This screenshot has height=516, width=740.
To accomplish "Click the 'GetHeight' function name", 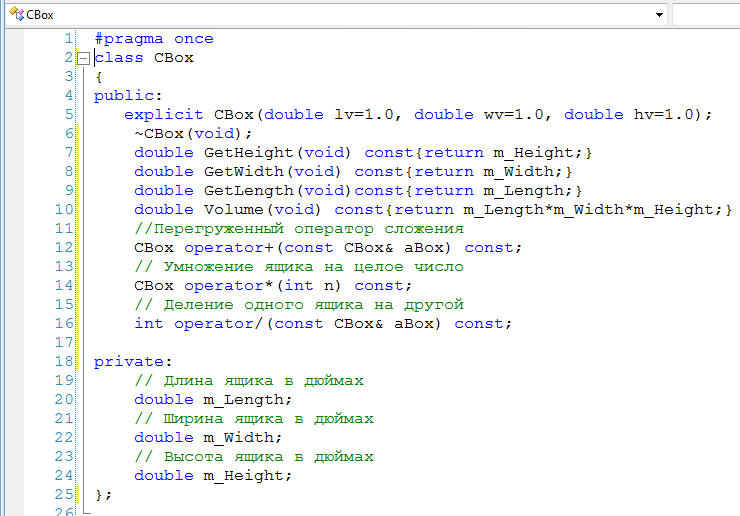I will [x=248, y=152].
